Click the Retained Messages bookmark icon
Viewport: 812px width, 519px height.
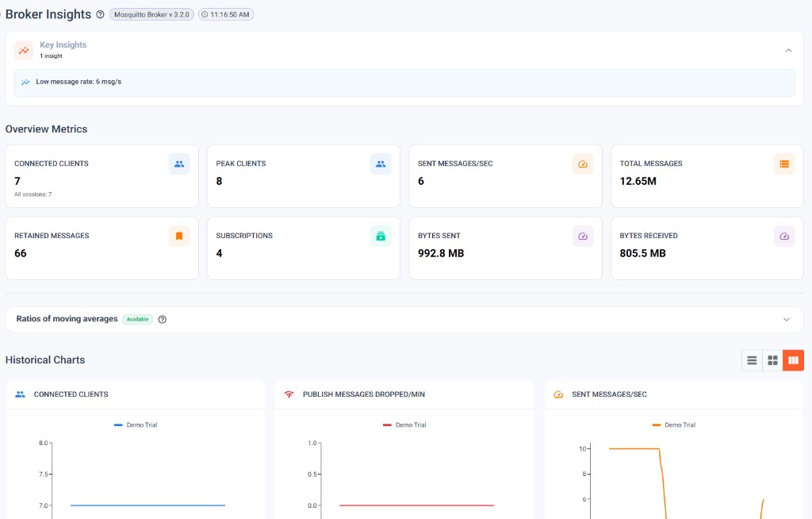tap(179, 236)
